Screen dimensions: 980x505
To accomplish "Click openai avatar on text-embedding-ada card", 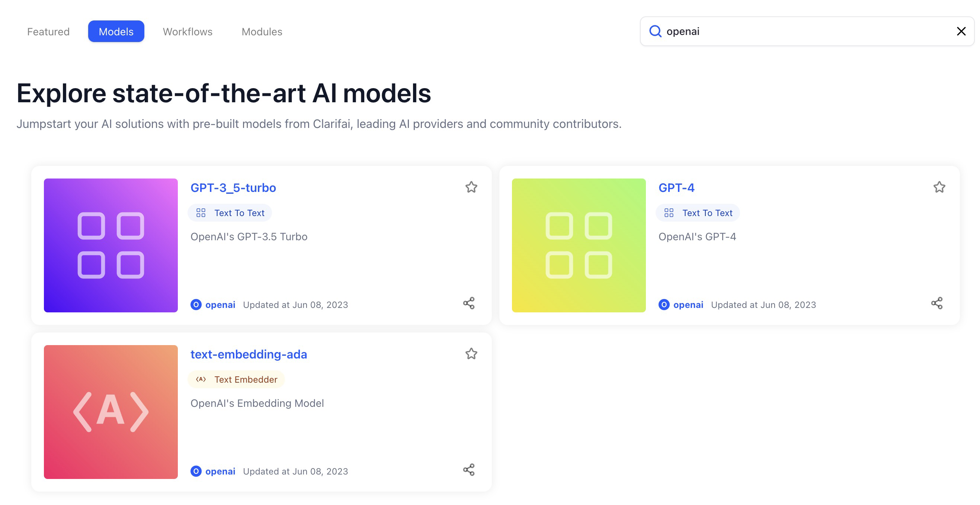I will pos(196,471).
